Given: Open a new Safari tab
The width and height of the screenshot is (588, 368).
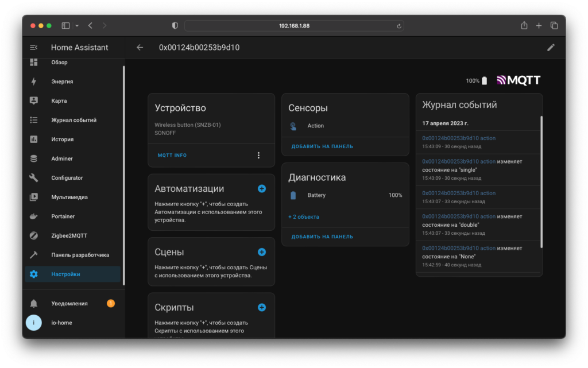Looking at the screenshot, I should 539,25.
